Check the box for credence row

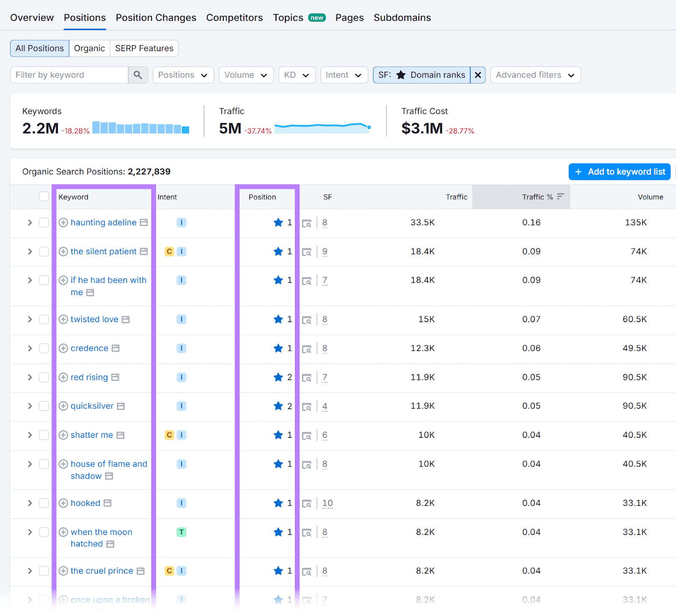click(44, 348)
